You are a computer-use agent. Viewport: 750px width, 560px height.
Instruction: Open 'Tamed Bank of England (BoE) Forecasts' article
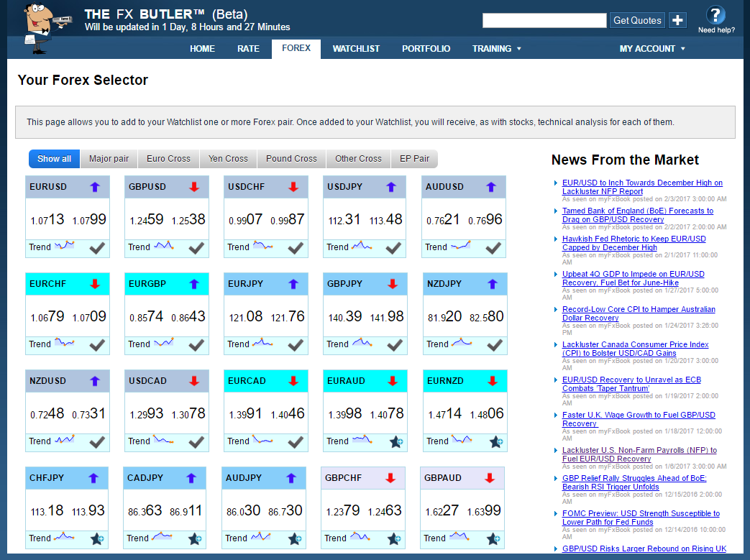[638, 215]
